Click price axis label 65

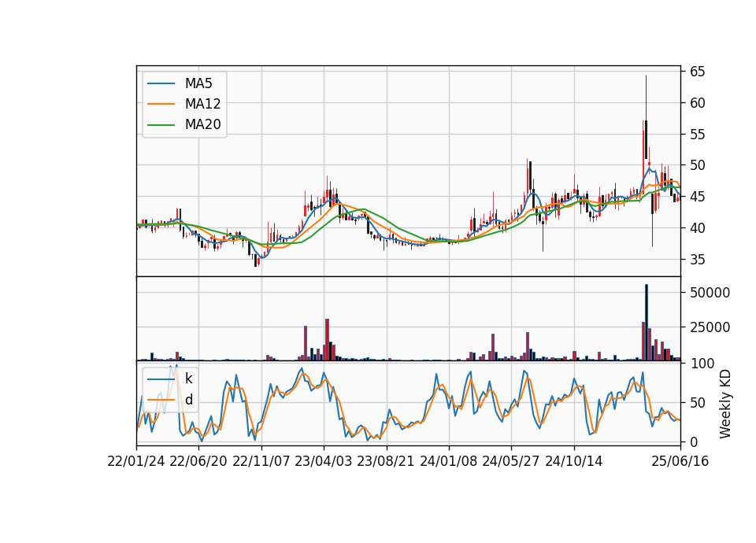click(x=697, y=72)
